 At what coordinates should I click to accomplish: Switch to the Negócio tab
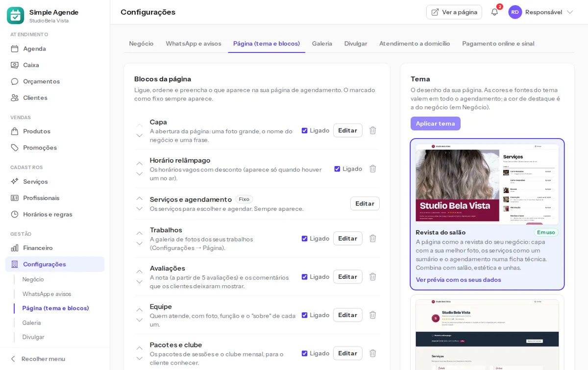tap(141, 44)
